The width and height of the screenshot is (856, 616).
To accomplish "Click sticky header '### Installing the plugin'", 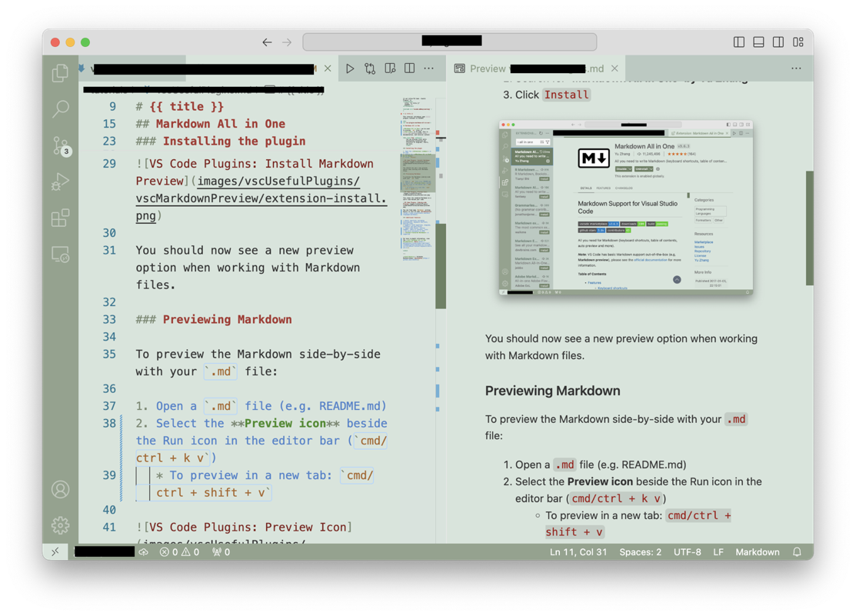I will [x=221, y=142].
